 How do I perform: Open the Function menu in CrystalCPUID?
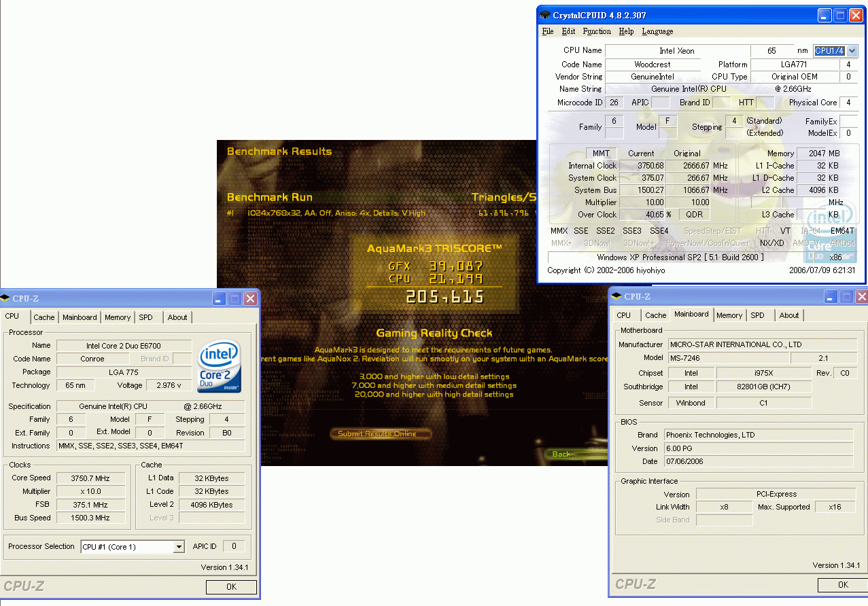point(597,31)
